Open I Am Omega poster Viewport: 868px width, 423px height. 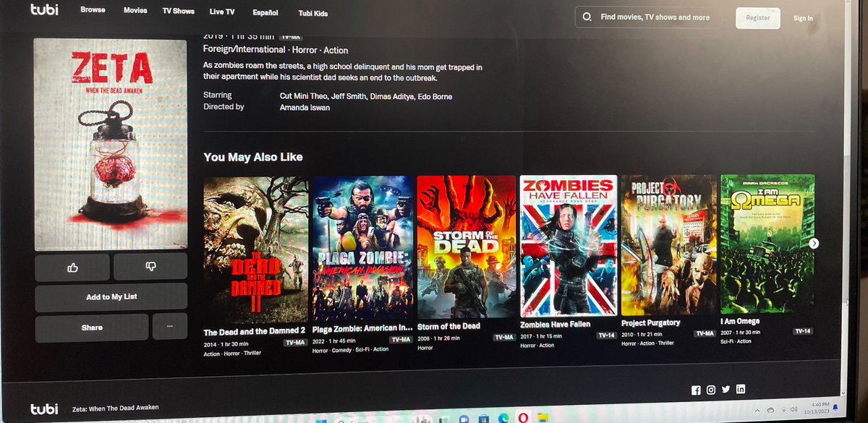(x=767, y=244)
